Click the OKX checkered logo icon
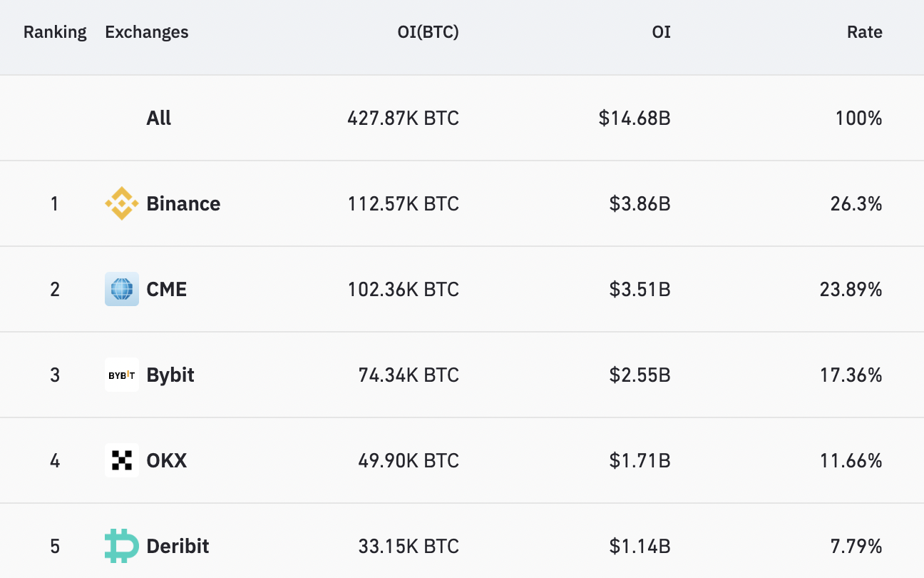The image size is (924, 578). pos(122,460)
